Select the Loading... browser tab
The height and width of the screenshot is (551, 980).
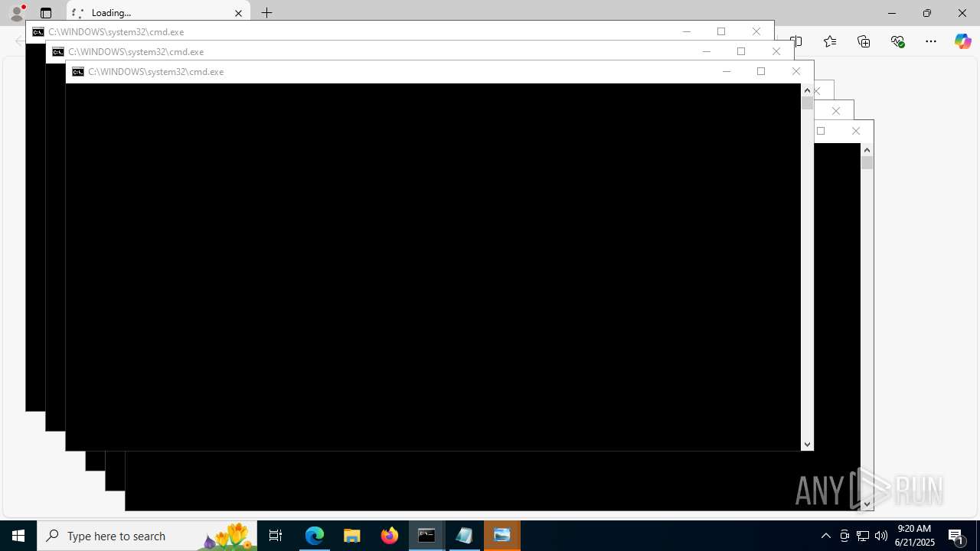click(x=158, y=13)
